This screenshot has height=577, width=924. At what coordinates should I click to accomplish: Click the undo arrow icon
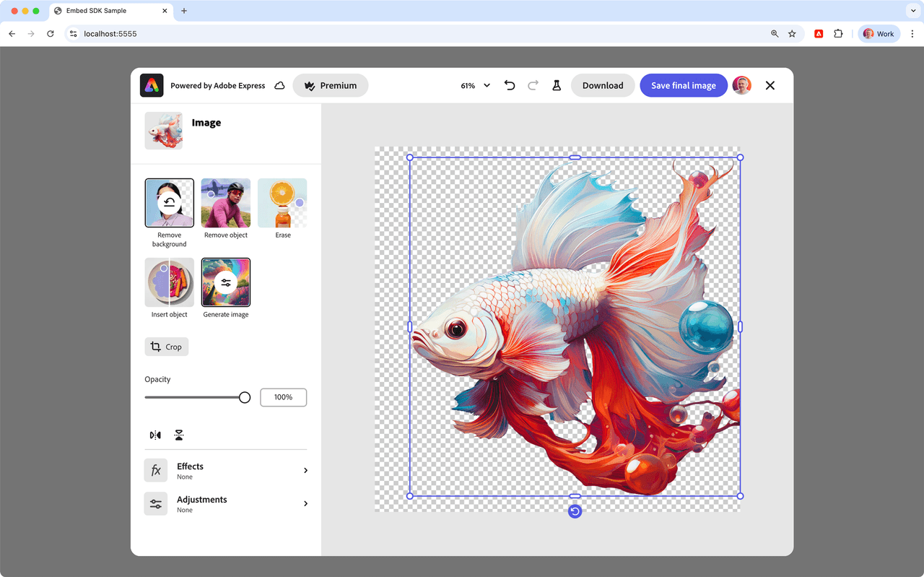pos(510,85)
